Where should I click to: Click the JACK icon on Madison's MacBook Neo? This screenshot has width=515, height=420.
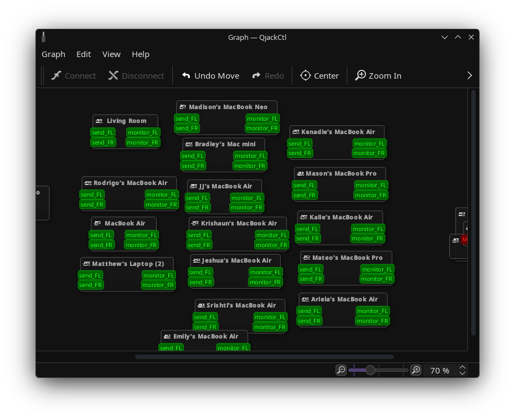183,107
